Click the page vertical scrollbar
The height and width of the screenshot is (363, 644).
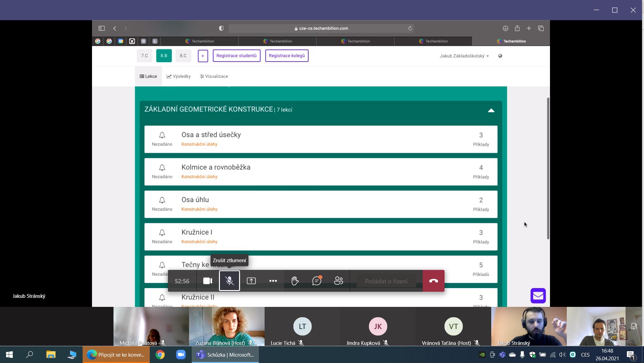[x=548, y=168]
